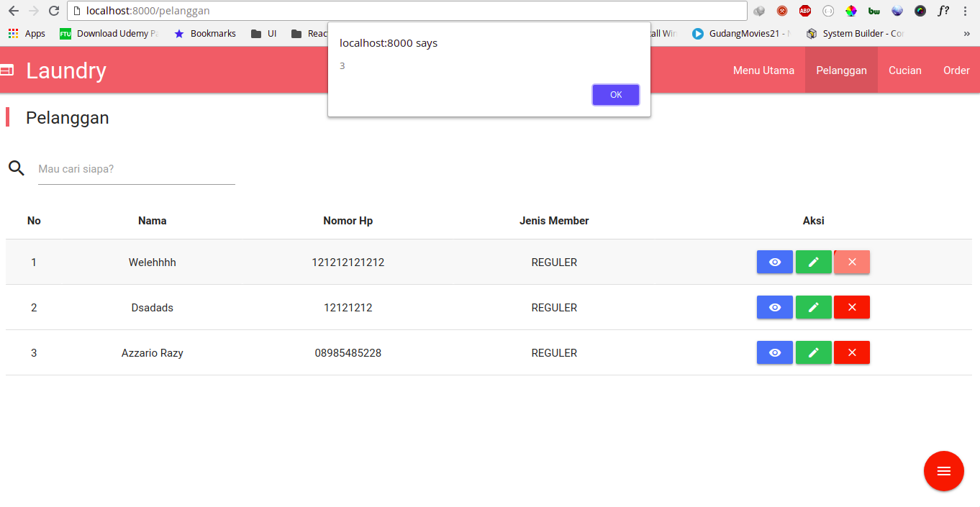Click the Jenis Member column header
Screen dimensions: 980x507
[554, 221]
